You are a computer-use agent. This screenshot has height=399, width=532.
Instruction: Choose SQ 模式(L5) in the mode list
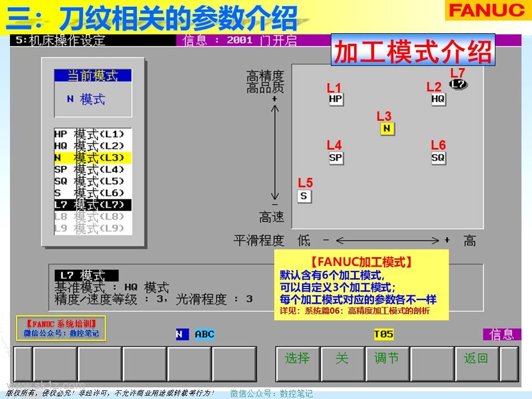click(x=93, y=181)
